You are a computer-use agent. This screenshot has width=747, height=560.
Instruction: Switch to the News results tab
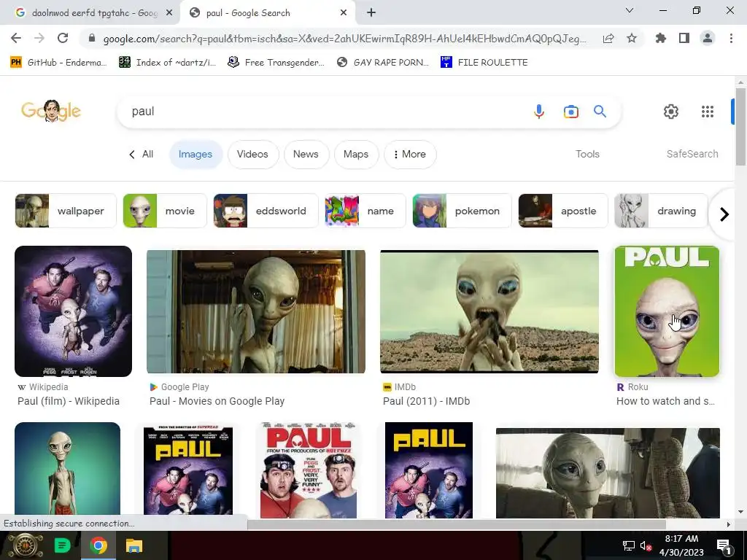pos(306,155)
